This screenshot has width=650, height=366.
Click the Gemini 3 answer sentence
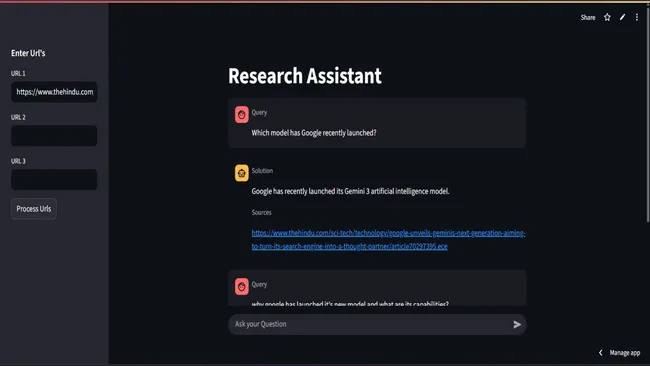click(350, 191)
